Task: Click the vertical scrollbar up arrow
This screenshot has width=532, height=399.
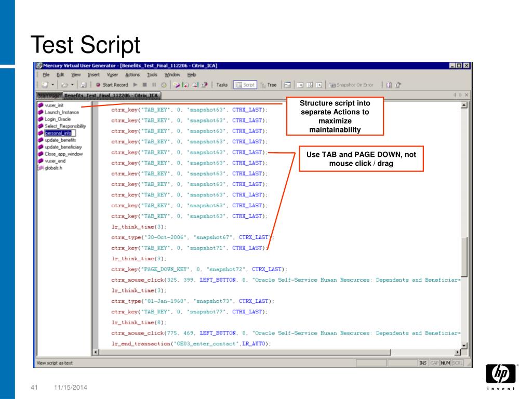Action: (x=464, y=105)
